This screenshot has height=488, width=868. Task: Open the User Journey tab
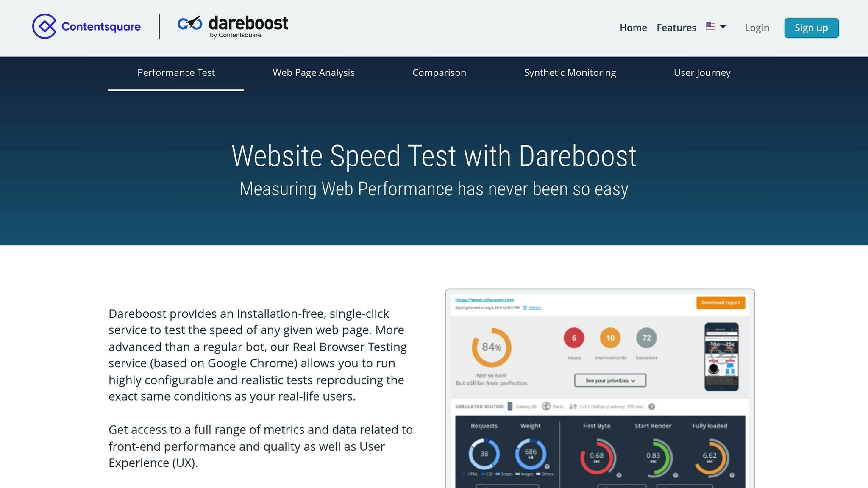[x=702, y=73]
